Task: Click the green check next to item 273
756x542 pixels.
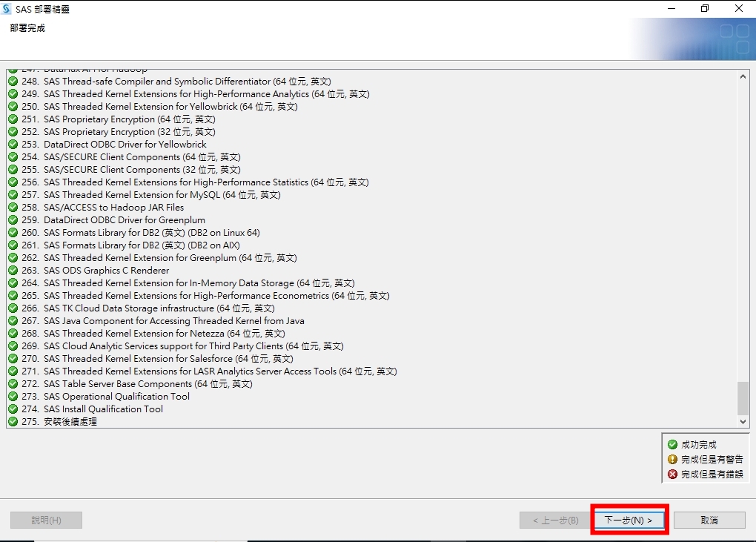Action: (x=13, y=397)
